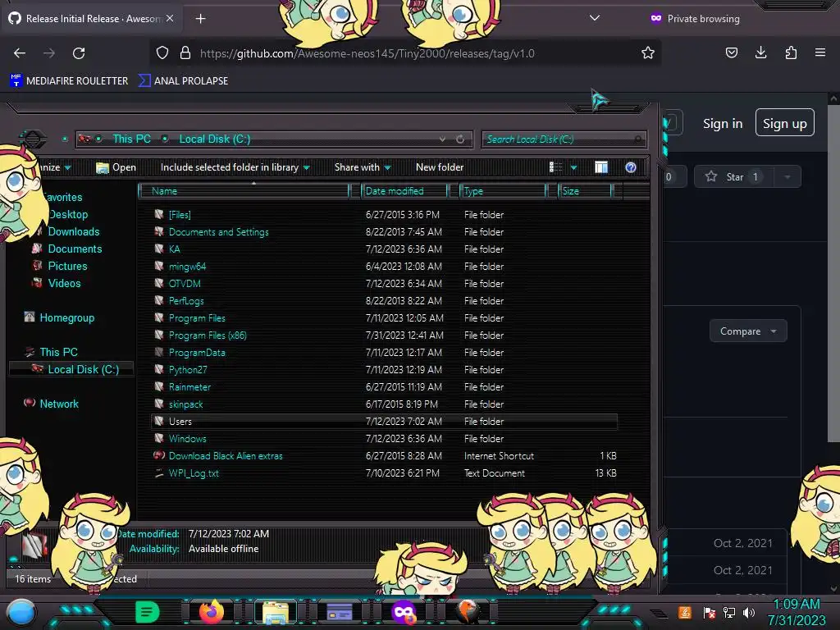Open the Compare dropdown on GitHub
The image size is (840, 630).
click(x=748, y=331)
